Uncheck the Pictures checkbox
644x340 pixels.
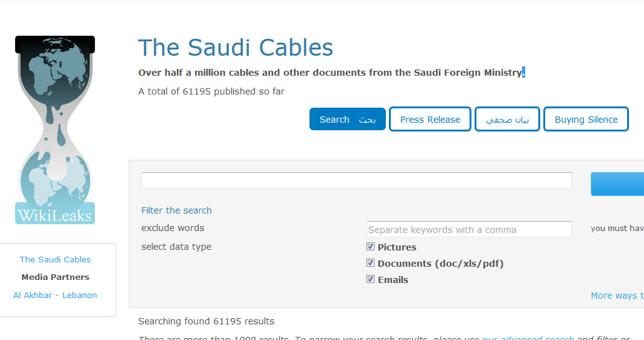click(371, 247)
